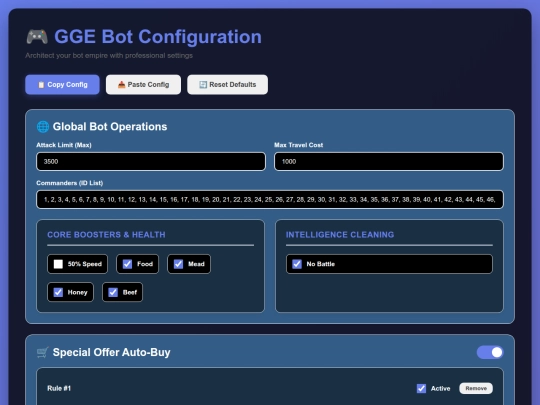The height and width of the screenshot is (405, 540).
Task: Uncheck the Mead booster
Action: 178,264
